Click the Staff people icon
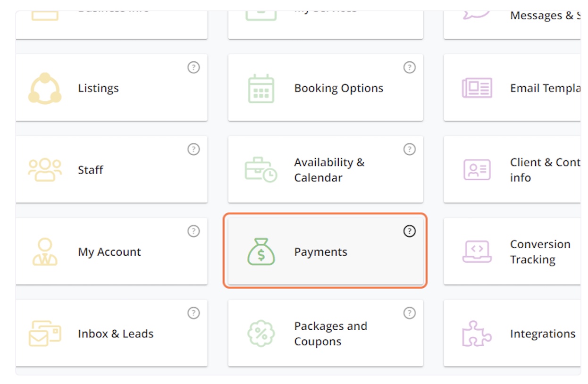This screenshot has height=384, width=588. 45,170
